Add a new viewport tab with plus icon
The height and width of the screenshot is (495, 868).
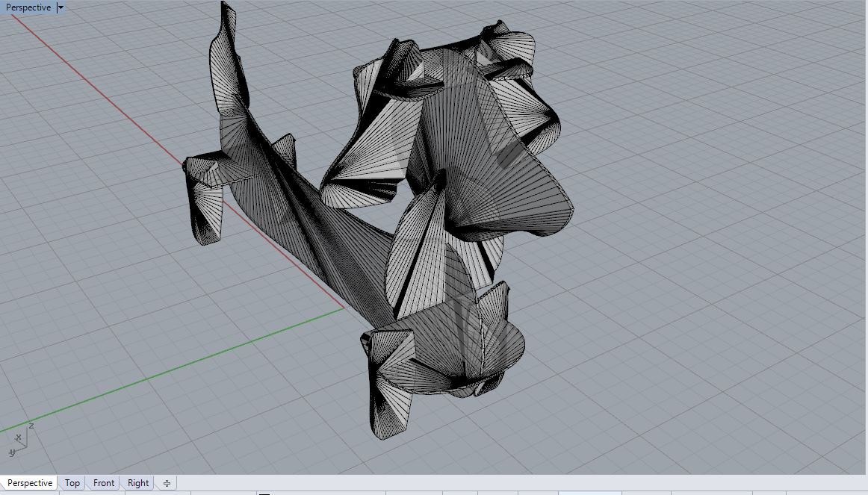pyautogui.click(x=167, y=483)
